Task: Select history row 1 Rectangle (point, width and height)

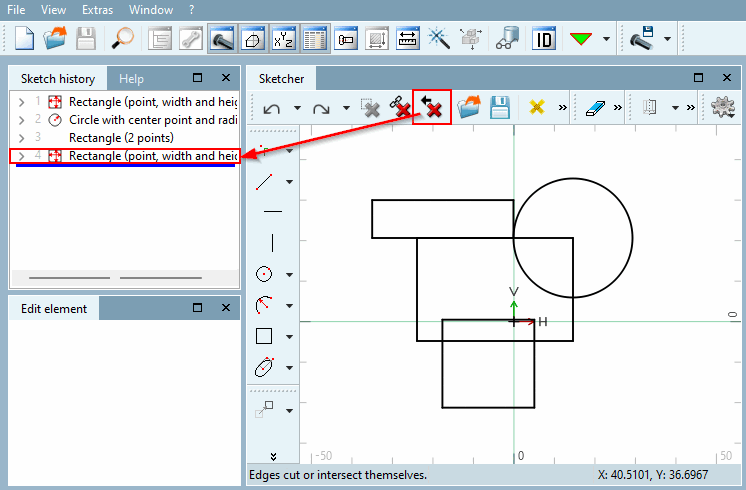Action: pos(125,102)
